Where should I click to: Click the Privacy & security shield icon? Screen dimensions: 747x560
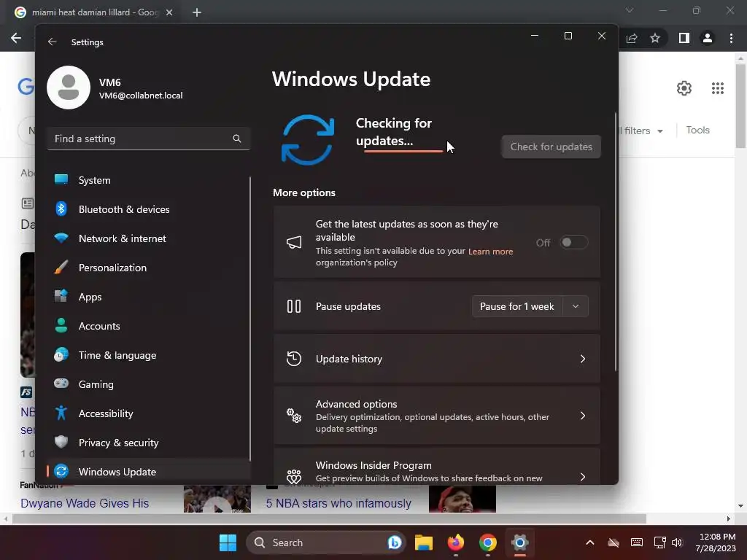pos(61,442)
